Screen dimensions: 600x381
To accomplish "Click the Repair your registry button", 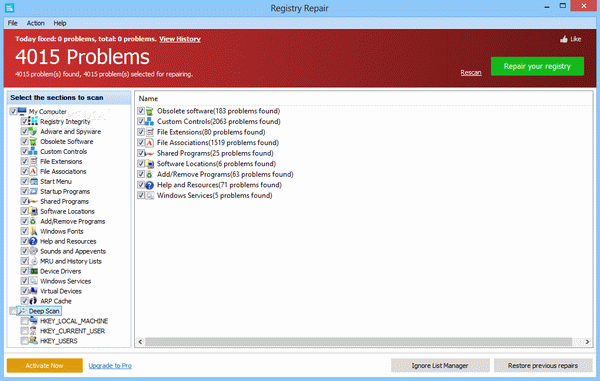I will (x=537, y=66).
